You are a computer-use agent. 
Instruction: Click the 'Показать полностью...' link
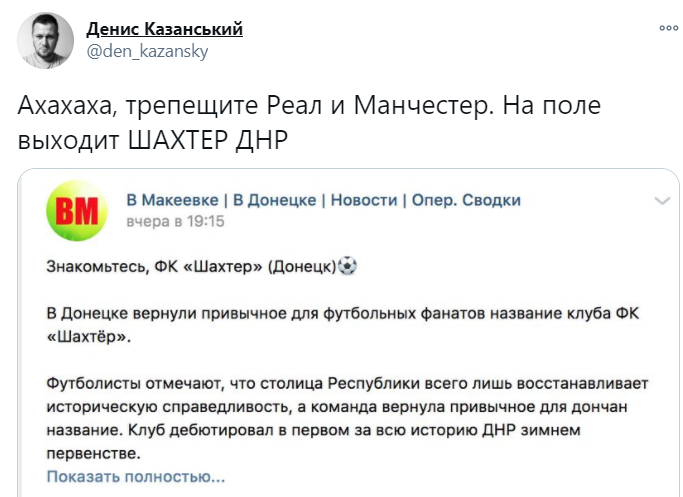tap(136, 477)
